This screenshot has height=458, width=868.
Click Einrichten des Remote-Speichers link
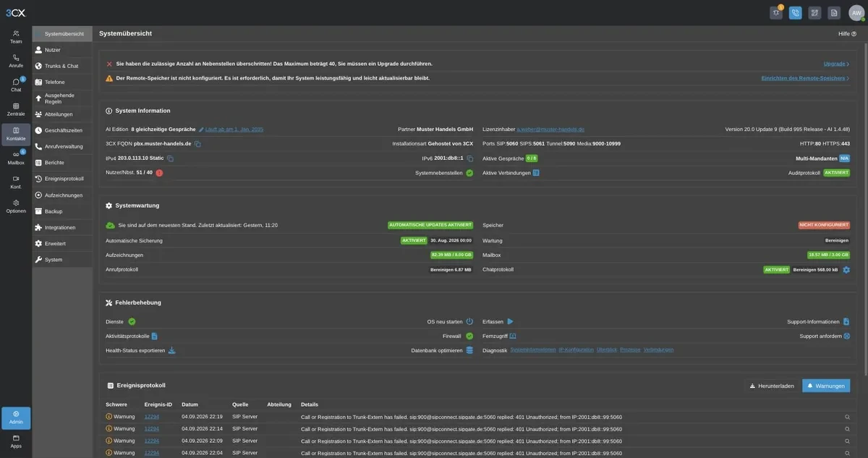pyautogui.click(x=806, y=78)
